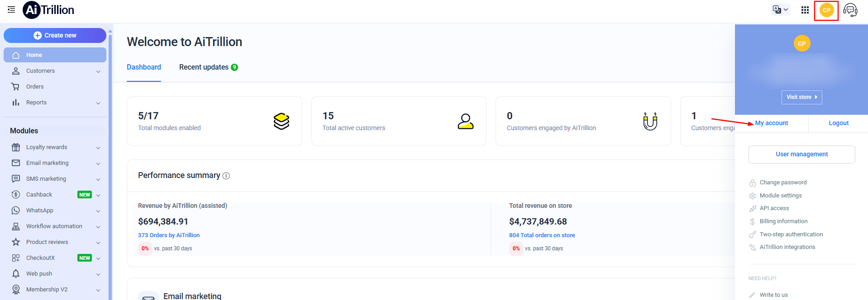Collapse the sidebar with the hamburger icon
The height and width of the screenshot is (300, 868).
11,9
